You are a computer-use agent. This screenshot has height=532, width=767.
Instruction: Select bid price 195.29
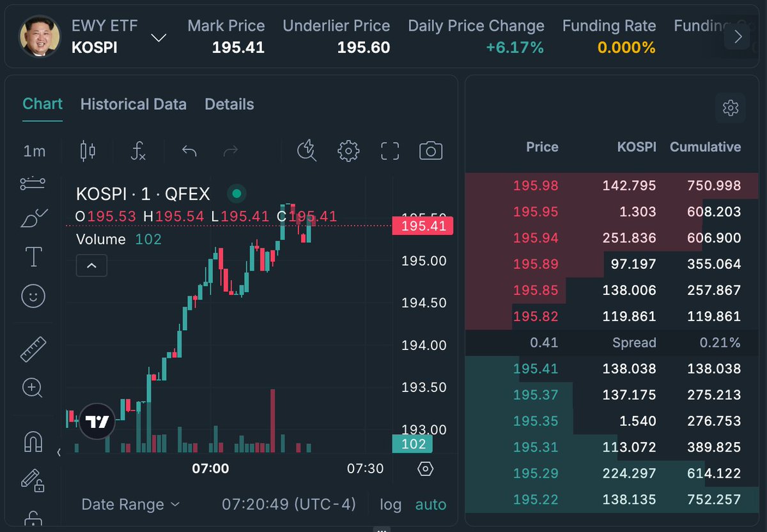(536, 474)
